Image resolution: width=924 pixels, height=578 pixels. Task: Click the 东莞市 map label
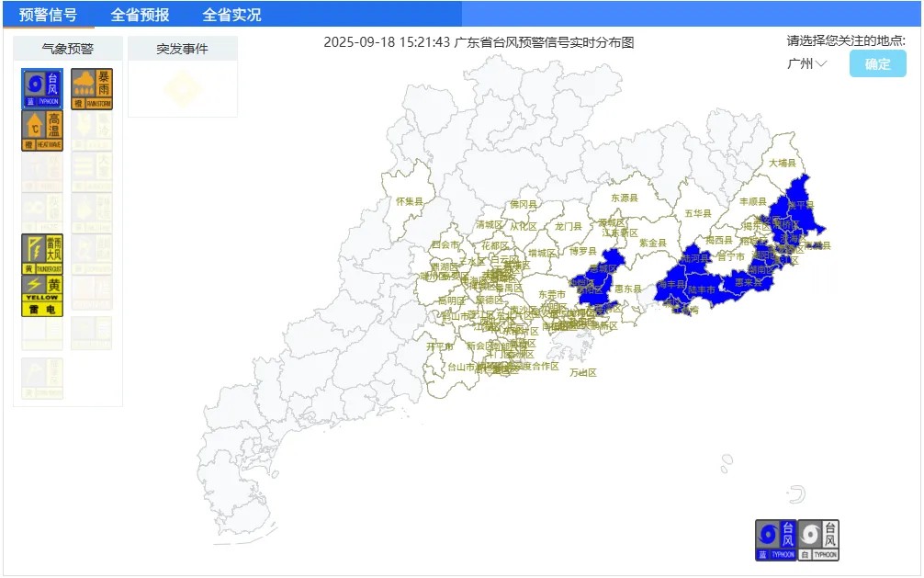click(x=552, y=294)
